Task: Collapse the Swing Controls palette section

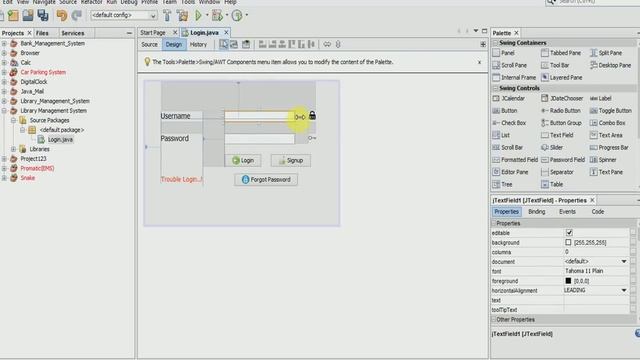Action: coord(495,88)
